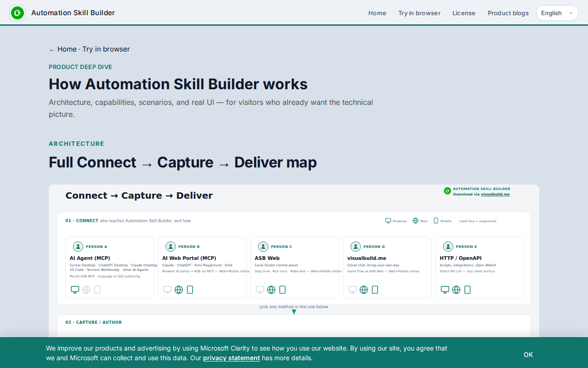Viewport: 588px width, 368px height.
Task: Click OK on the Clarity notice
Action: click(528, 355)
